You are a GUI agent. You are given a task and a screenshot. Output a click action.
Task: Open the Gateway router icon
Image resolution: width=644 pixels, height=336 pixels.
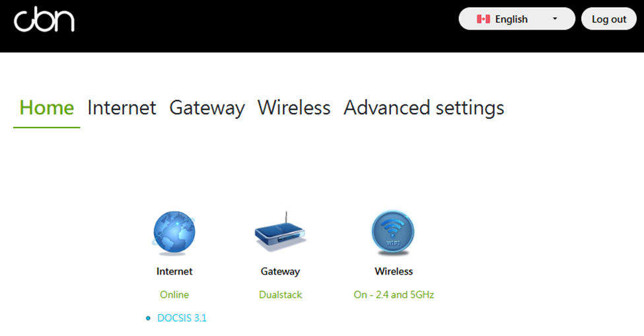click(x=280, y=232)
